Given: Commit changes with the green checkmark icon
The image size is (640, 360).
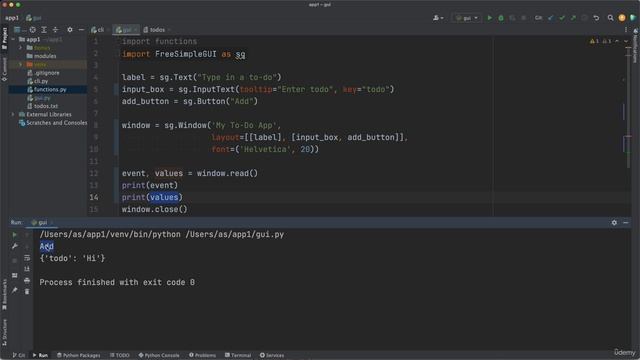Looking at the screenshot, I should (x=562, y=18).
